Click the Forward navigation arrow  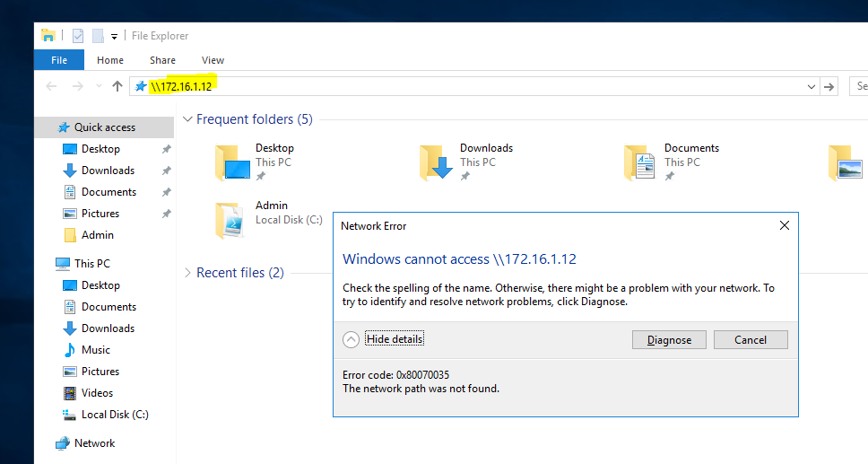click(78, 86)
